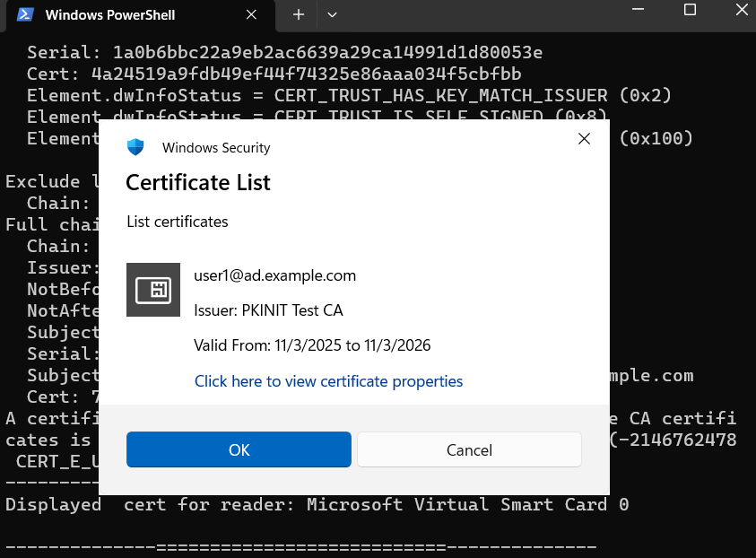
Task: Click the Certificate List heading
Action: 198,183
